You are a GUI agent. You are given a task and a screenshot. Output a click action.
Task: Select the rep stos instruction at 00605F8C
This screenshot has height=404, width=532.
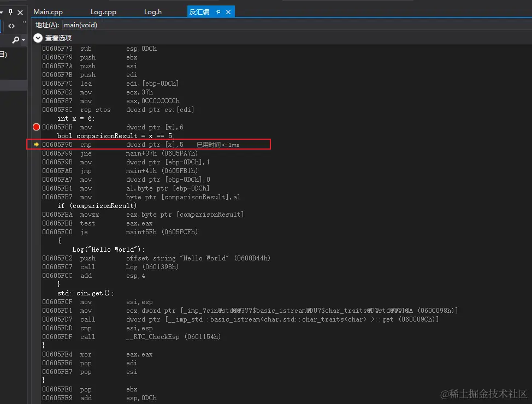click(118, 110)
